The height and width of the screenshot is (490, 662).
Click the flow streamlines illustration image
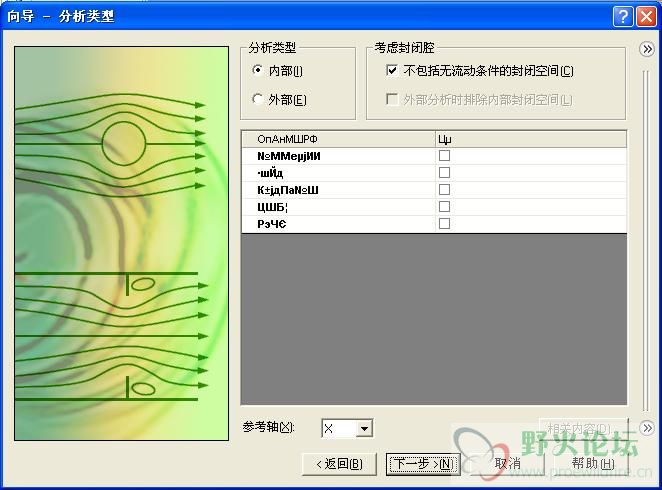tap(122, 244)
